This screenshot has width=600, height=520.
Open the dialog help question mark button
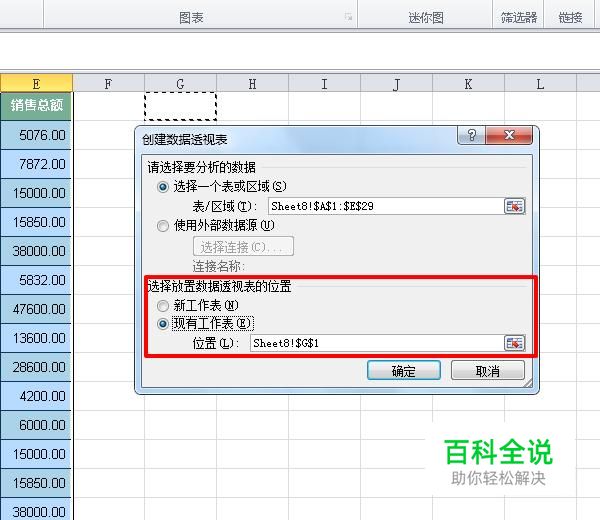tap(471, 135)
